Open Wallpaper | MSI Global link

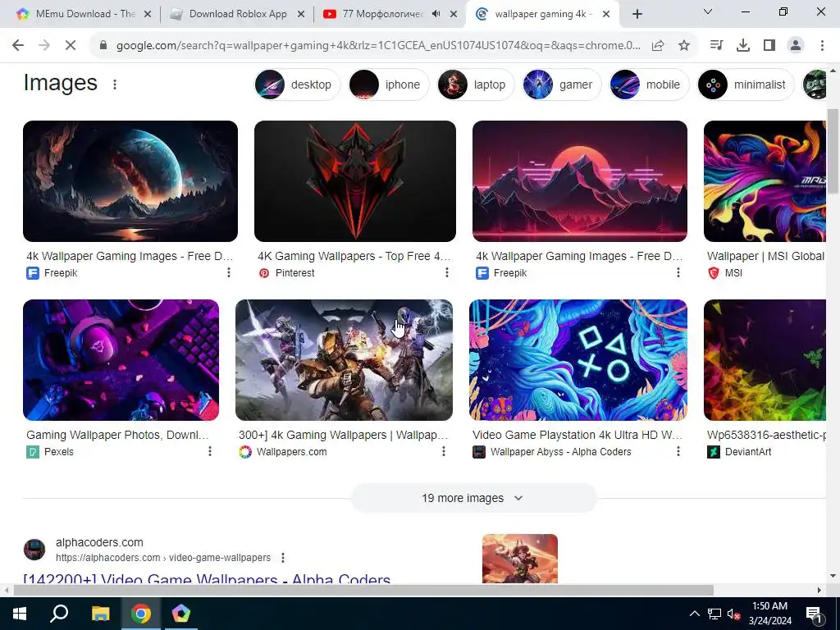(x=765, y=256)
